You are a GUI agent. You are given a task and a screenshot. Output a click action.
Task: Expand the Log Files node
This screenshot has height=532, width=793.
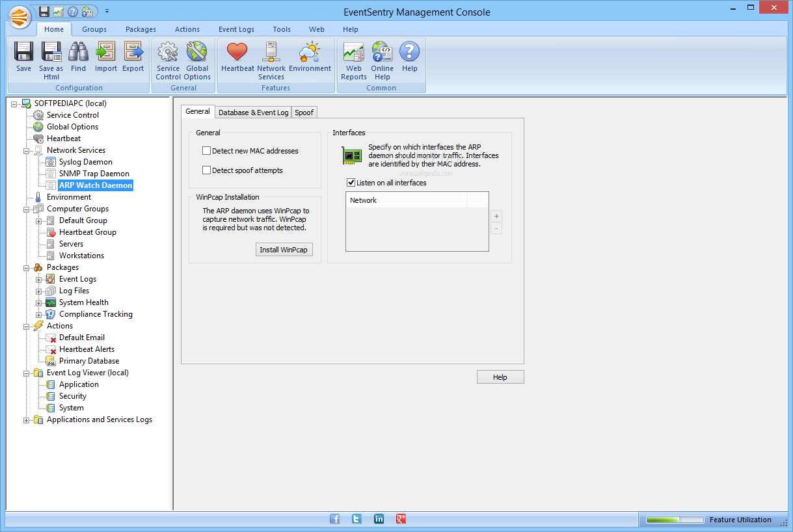coord(39,291)
